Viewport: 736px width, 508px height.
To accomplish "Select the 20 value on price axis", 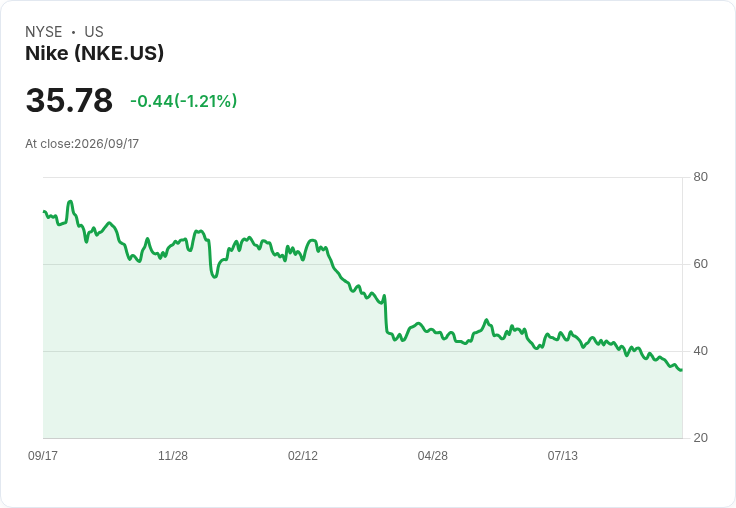I will click(x=700, y=438).
